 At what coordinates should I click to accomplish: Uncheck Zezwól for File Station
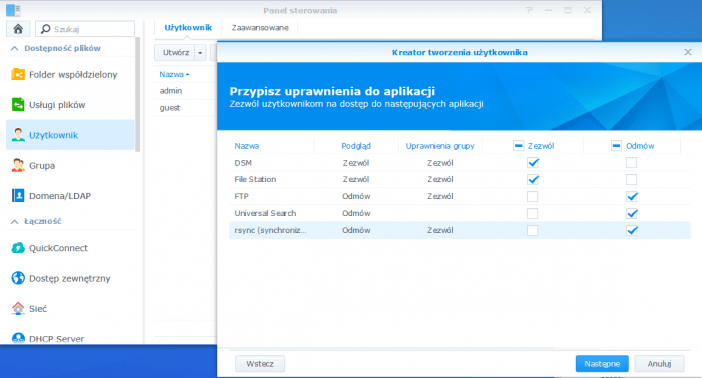pyautogui.click(x=533, y=180)
